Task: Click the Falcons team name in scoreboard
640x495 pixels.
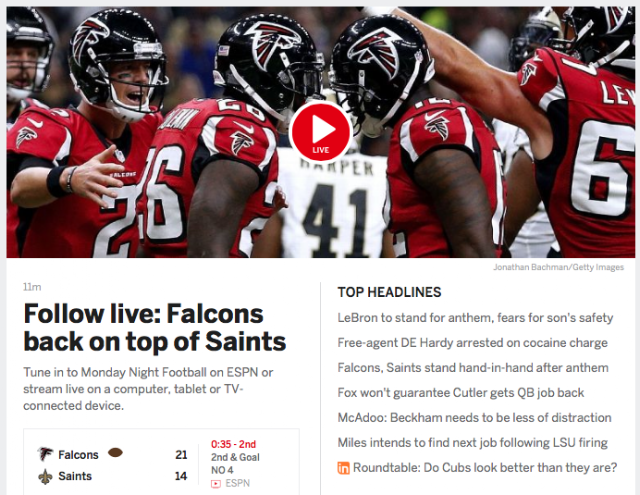Action: pos(78,455)
